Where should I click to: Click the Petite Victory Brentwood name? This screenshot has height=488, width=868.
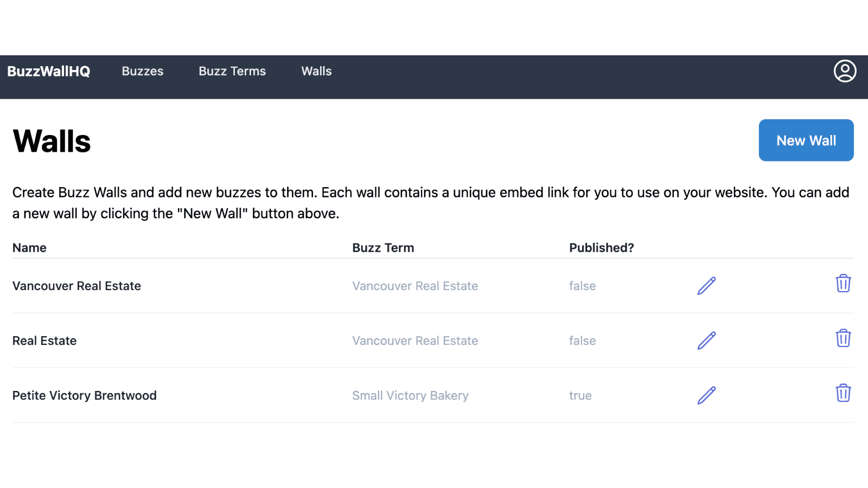85,395
